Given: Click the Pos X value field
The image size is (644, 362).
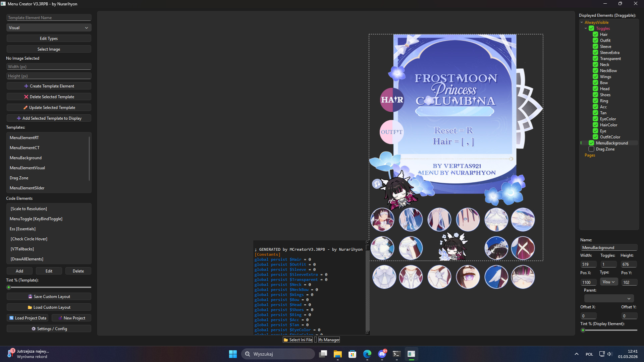Looking at the screenshot, I should point(588,282).
